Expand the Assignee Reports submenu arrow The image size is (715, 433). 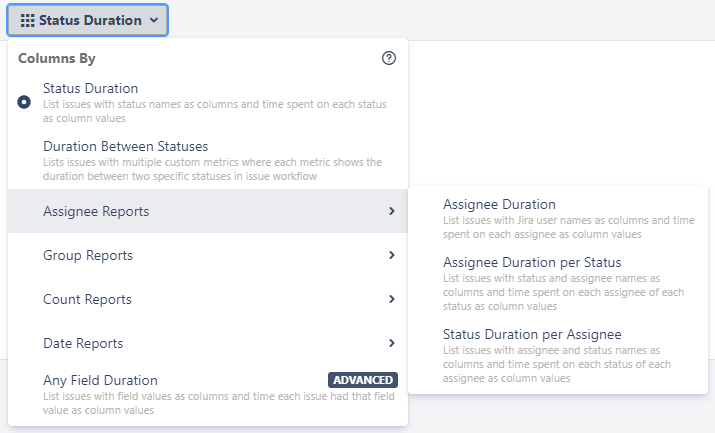click(x=391, y=212)
